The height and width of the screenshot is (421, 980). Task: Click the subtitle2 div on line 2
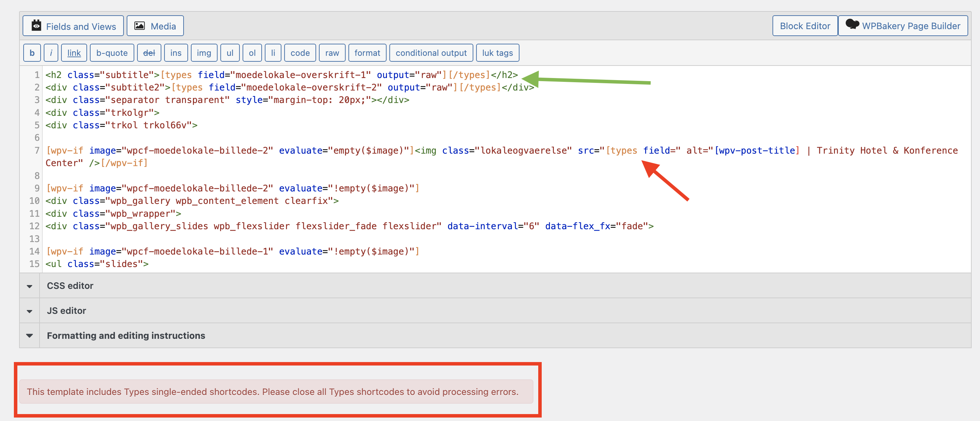click(290, 87)
